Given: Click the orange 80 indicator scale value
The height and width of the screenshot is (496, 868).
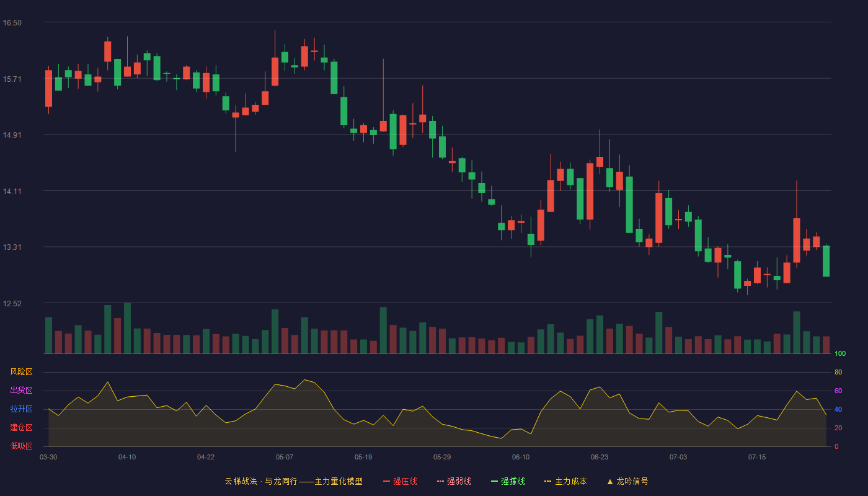Looking at the screenshot, I should click(838, 373).
